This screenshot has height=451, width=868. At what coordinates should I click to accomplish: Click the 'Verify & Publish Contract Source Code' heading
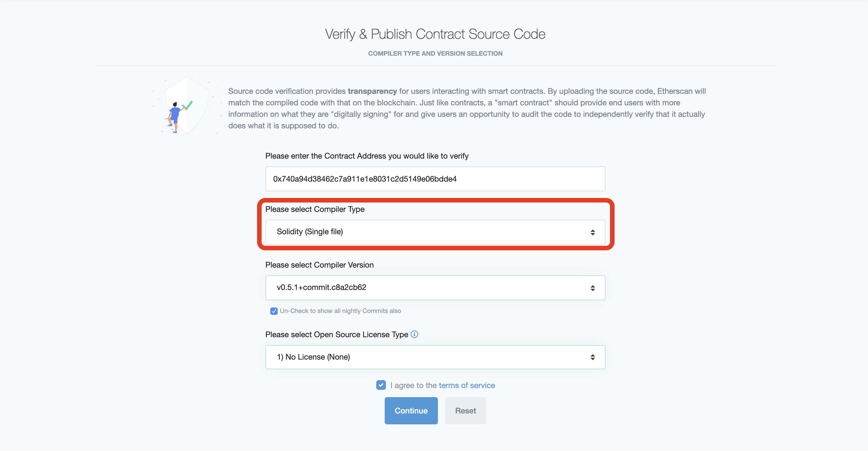click(x=435, y=34)
